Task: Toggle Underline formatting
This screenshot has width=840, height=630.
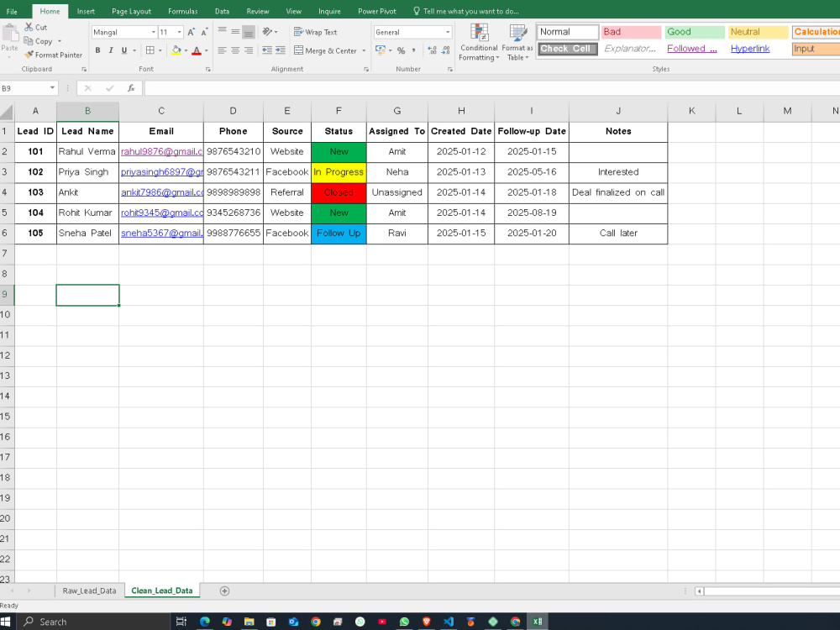Action: 124,50
